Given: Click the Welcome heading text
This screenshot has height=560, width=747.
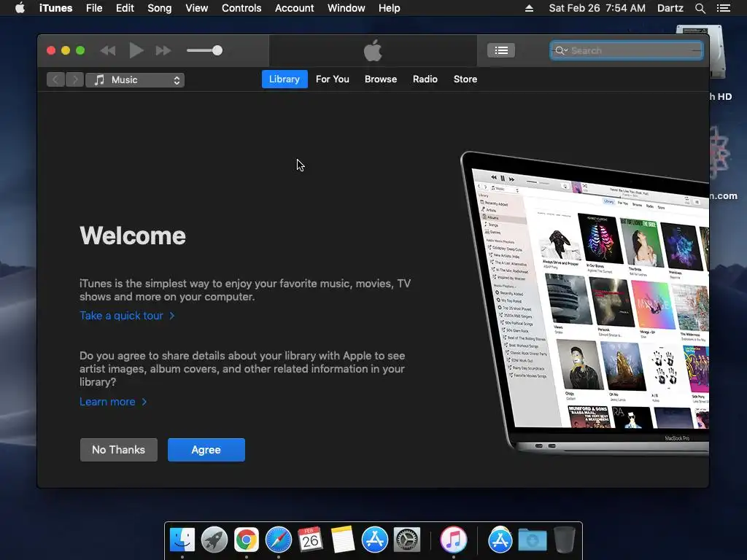Looking at the screenshot, I should coord(133,236).
